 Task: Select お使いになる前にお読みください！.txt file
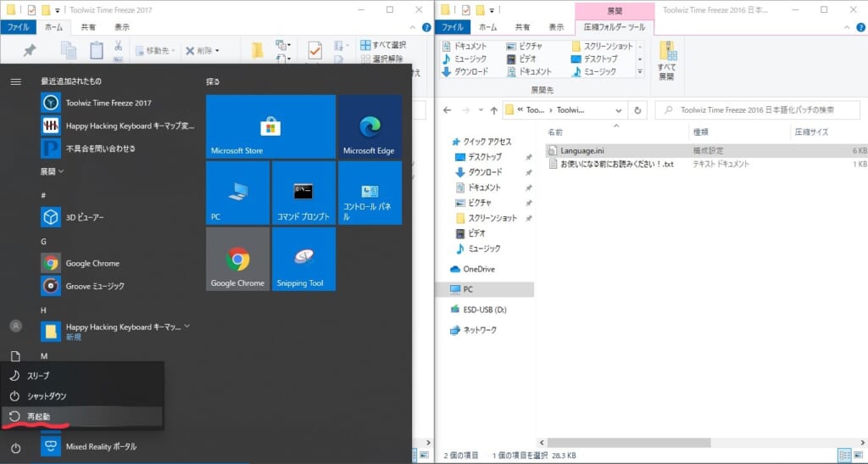tap(706, 164)
